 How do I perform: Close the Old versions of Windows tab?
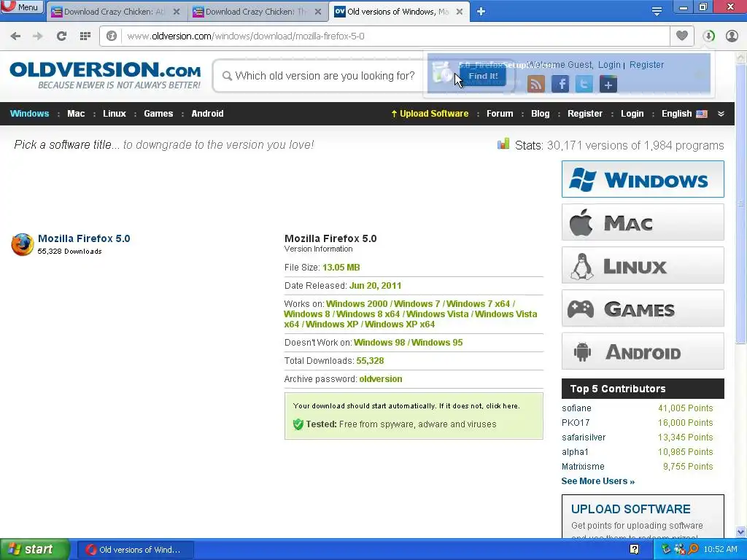point(460,12)
